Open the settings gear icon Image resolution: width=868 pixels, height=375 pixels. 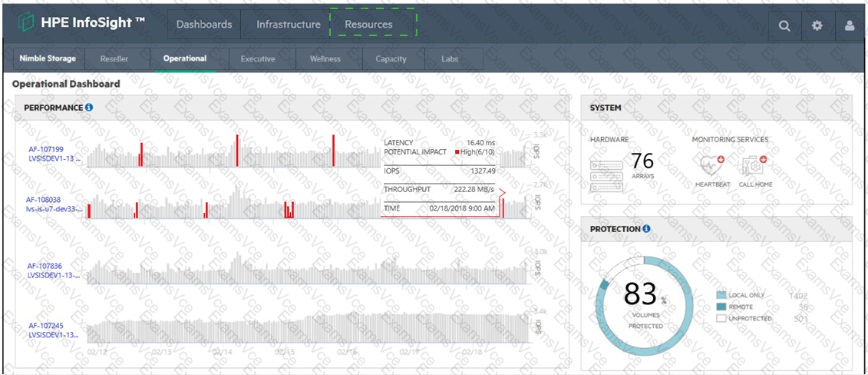tap(817, 25)
